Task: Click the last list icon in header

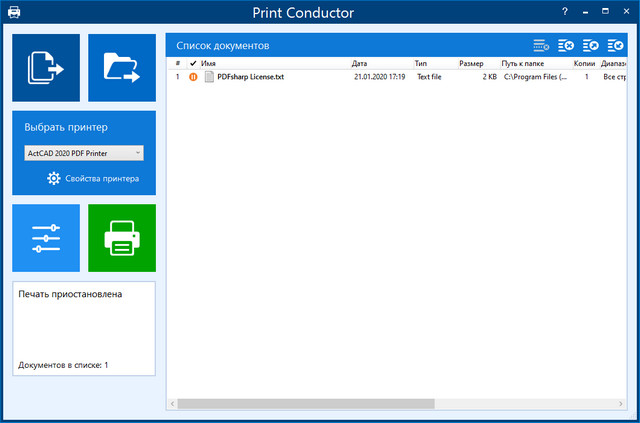Action: tap(615, 46)
